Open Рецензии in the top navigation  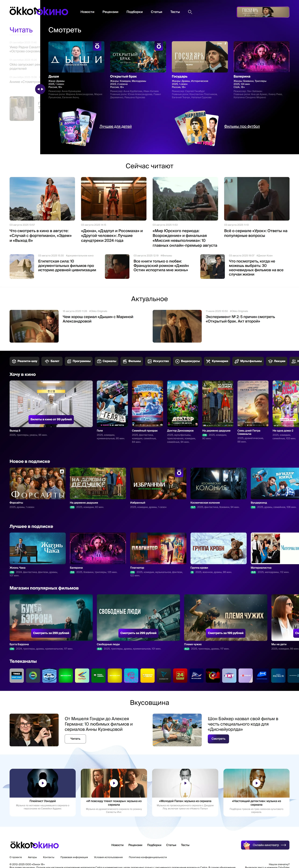point(110,12)
